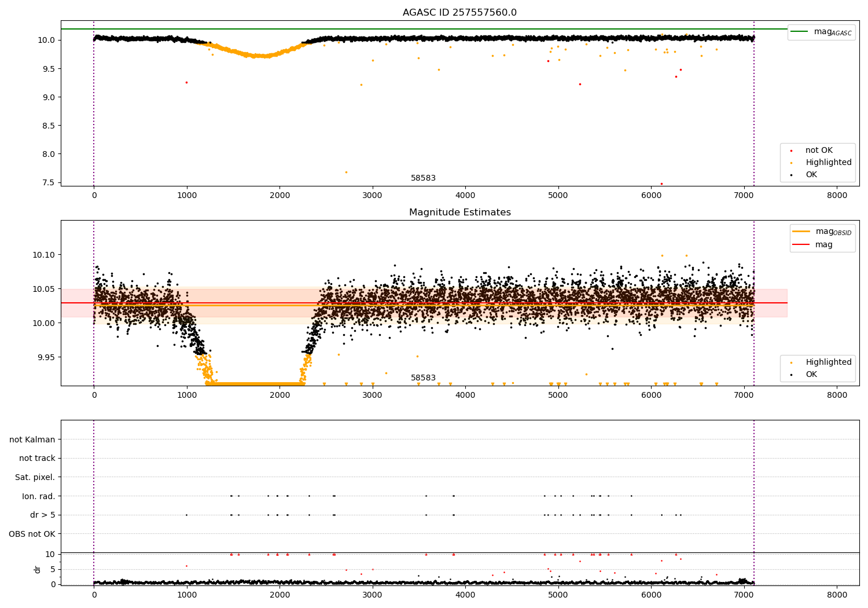Click the 'Sat. pixel.' axis label

pos(35,477)
